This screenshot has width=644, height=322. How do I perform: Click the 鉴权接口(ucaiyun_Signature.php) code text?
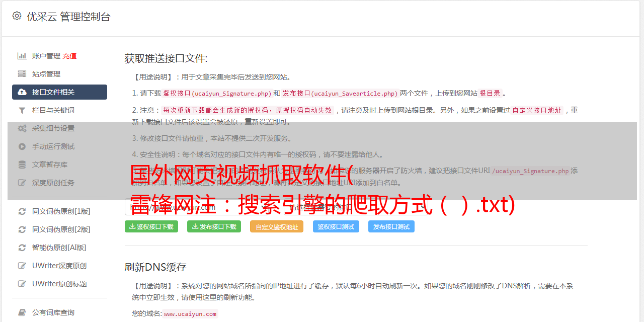(x=217, y=93)
